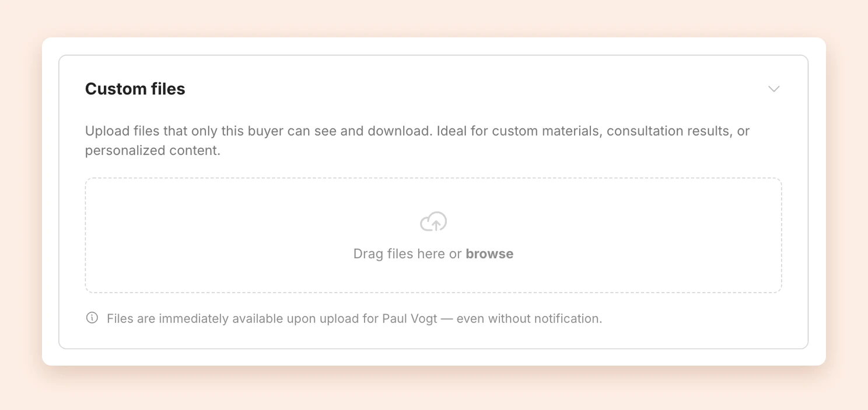Open file picker via browse link

pyautogui.click(x=489, y=254)
